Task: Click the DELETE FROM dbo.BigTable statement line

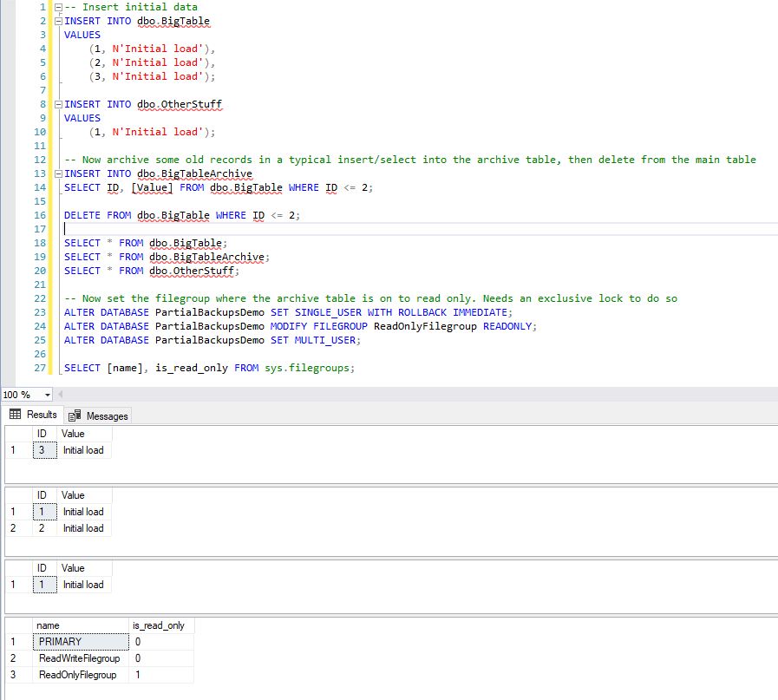Action: (x=186, y=215)
